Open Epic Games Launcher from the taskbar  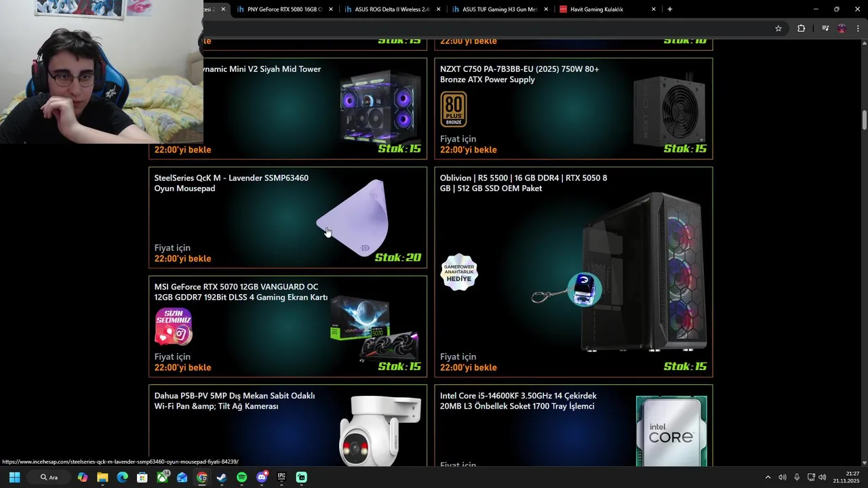click(x=281, y=477)
